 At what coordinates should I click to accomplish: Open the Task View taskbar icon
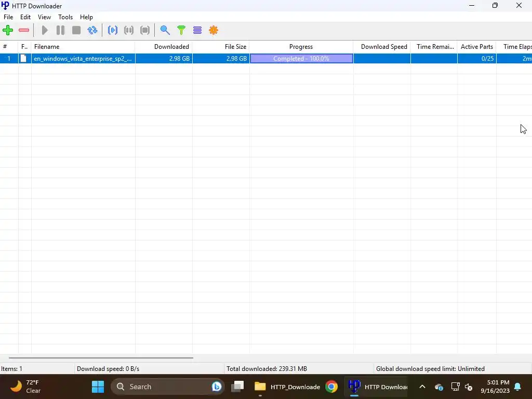click(x=237, y=387)
